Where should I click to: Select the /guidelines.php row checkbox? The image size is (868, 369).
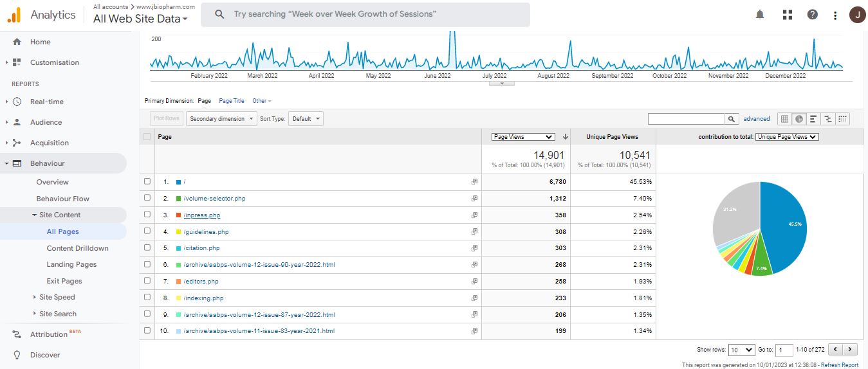[147, 231]
